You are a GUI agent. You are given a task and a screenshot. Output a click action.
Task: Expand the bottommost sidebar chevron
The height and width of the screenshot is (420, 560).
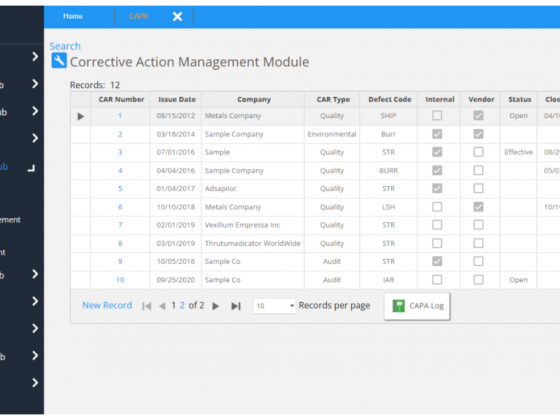(35, 383)
